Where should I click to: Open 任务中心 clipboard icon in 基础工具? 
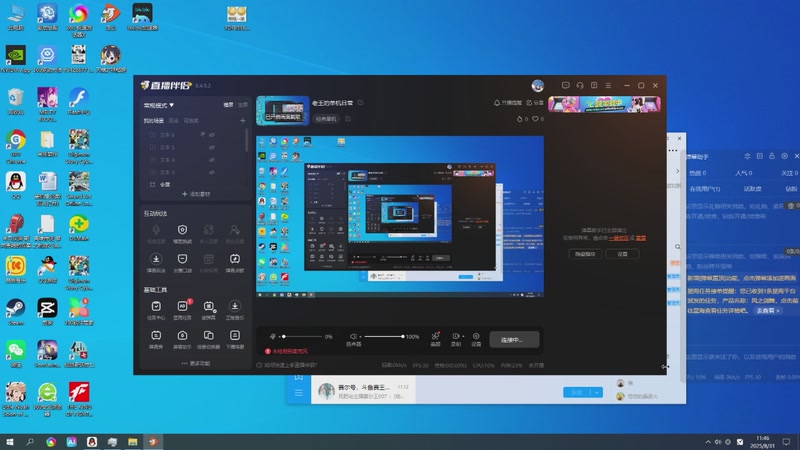click(156, 306)
